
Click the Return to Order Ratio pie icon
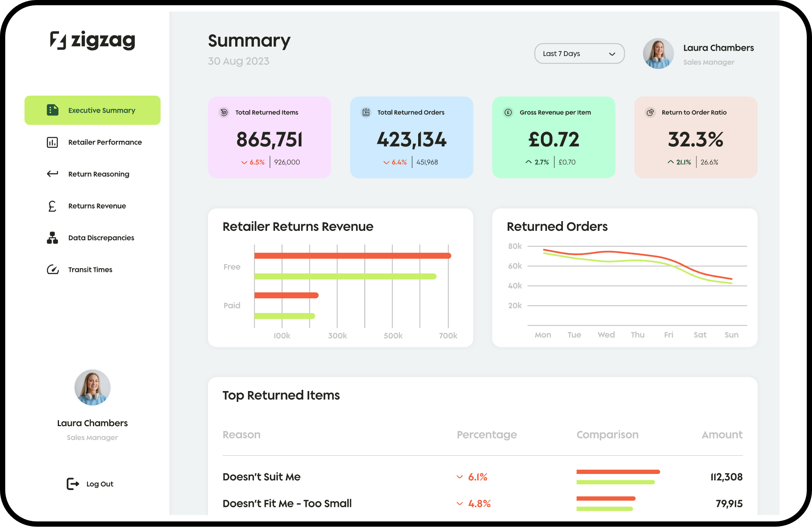[x=650, y=112]
